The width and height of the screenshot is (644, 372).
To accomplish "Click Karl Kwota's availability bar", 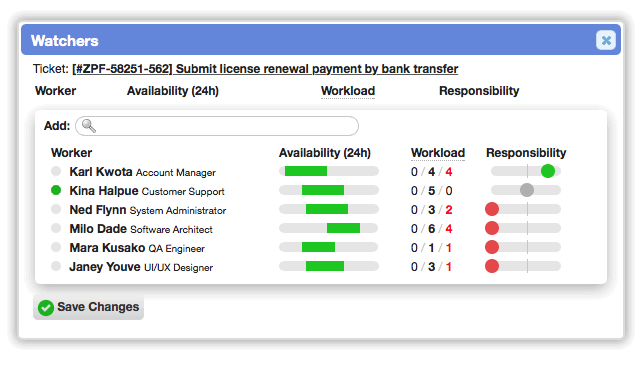I will [x=329, y=171].
